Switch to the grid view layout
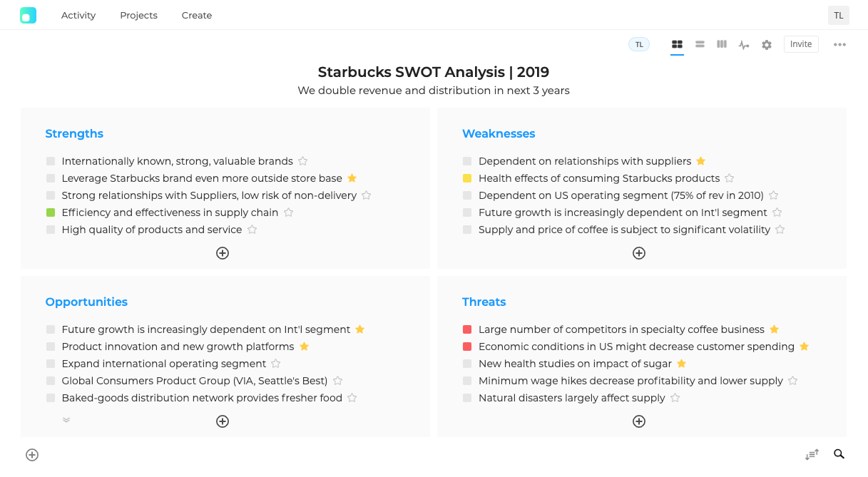The height and width of the screenshot is (477, 868). 676,44
